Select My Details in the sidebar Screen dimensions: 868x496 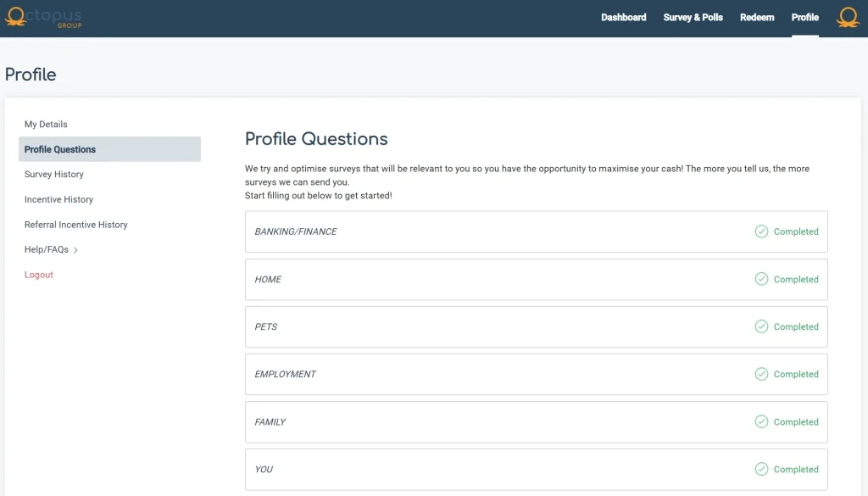point(46,124)
